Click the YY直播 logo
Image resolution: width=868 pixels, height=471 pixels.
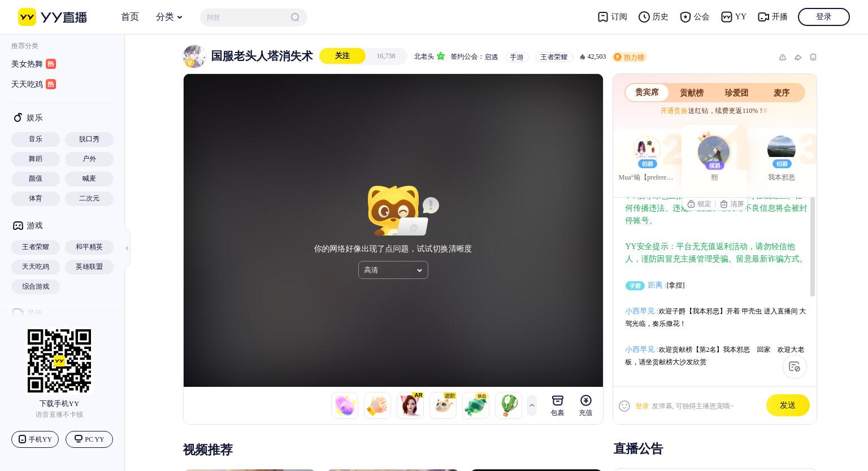(53, 17)
